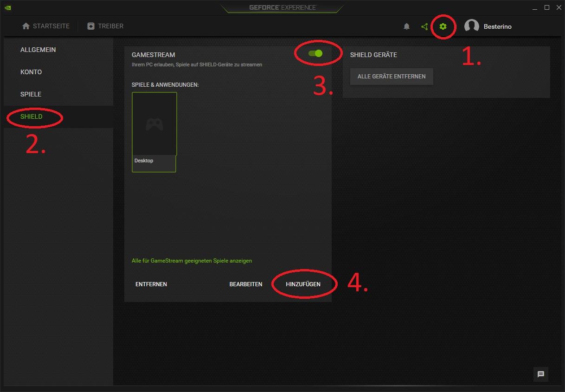Screen dimensions: 565x392
Task: Go to Startseite home tab
Action: [x=46, y=26]
